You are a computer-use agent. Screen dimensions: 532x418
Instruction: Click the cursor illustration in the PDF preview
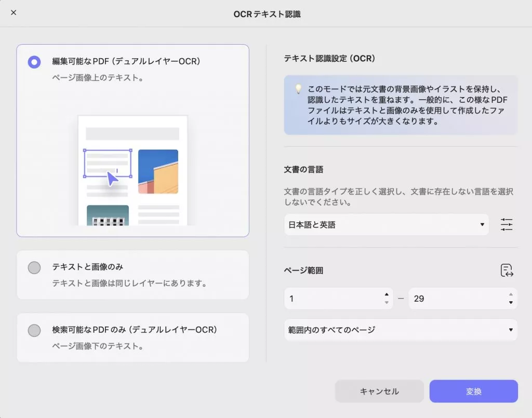point(112,179)
